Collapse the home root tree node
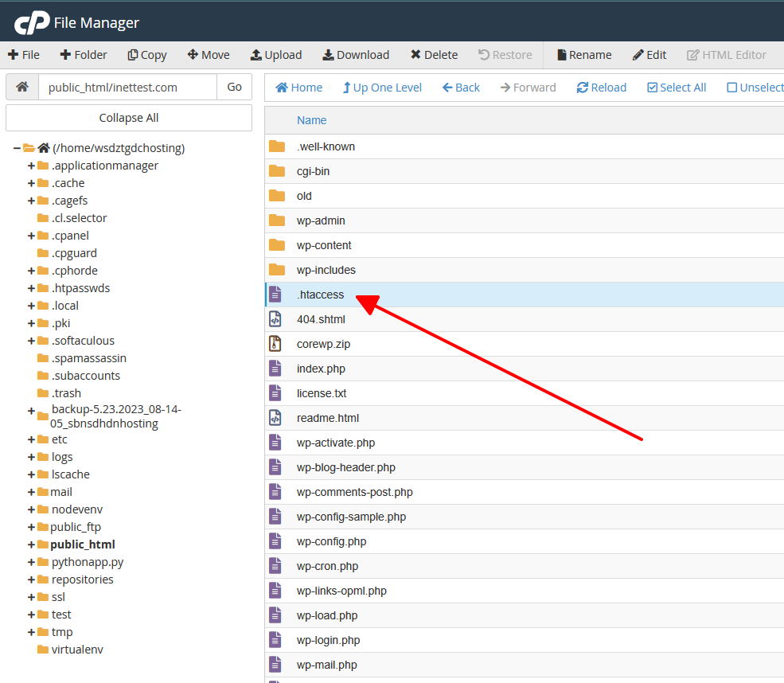Viewport: 784px width, 683px height. click(17, 148)
